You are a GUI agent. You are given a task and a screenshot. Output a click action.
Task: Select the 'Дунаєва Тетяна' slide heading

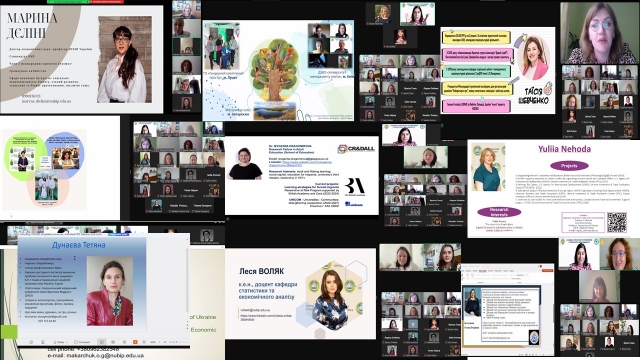pyautogui.click(x=79, y=245)
